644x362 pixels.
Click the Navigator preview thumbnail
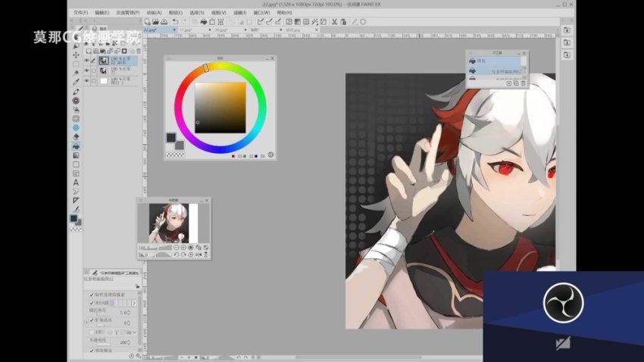pyautogui.click(x=174, y=223)
